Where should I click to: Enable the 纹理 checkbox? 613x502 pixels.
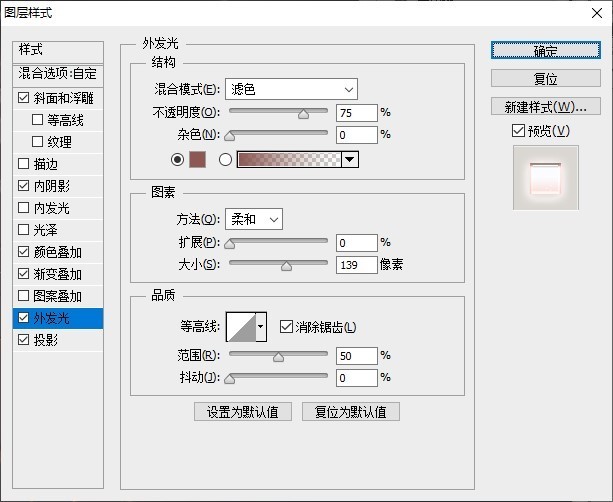(x=37, y=142)
